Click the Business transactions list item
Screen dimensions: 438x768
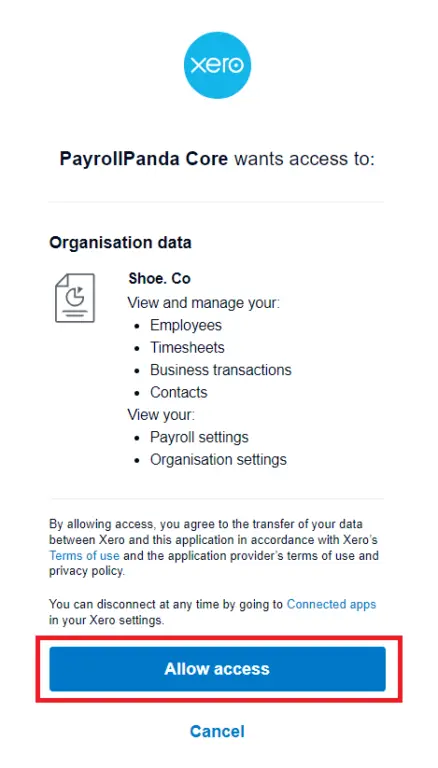click(220, 370)
